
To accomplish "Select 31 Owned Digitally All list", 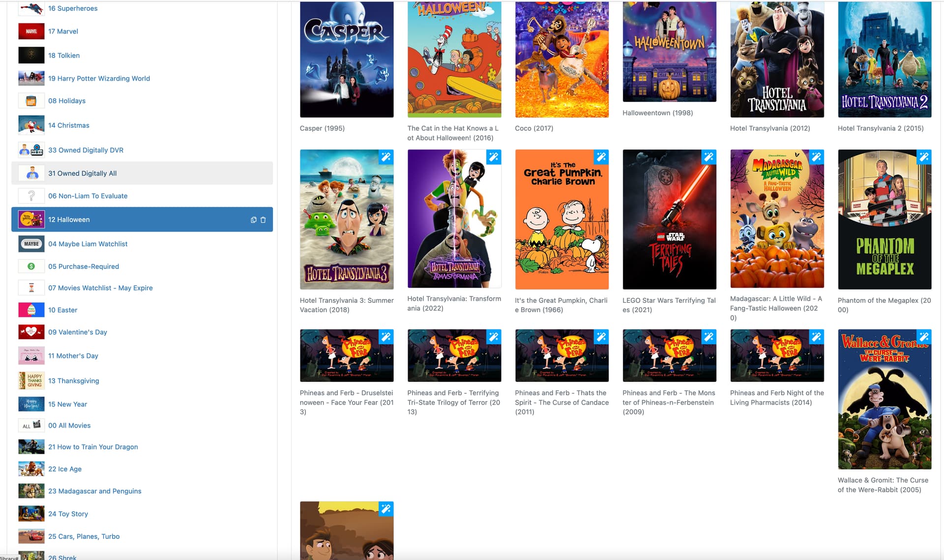I will 82,173.
